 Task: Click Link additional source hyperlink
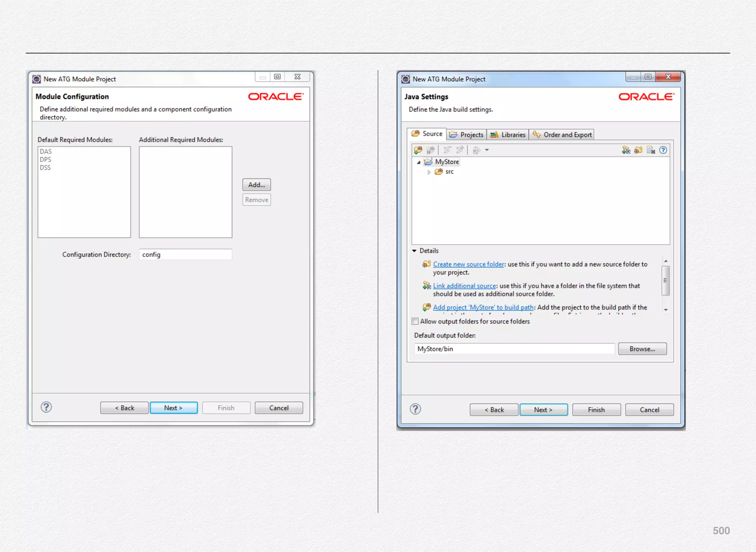[464, 286]
